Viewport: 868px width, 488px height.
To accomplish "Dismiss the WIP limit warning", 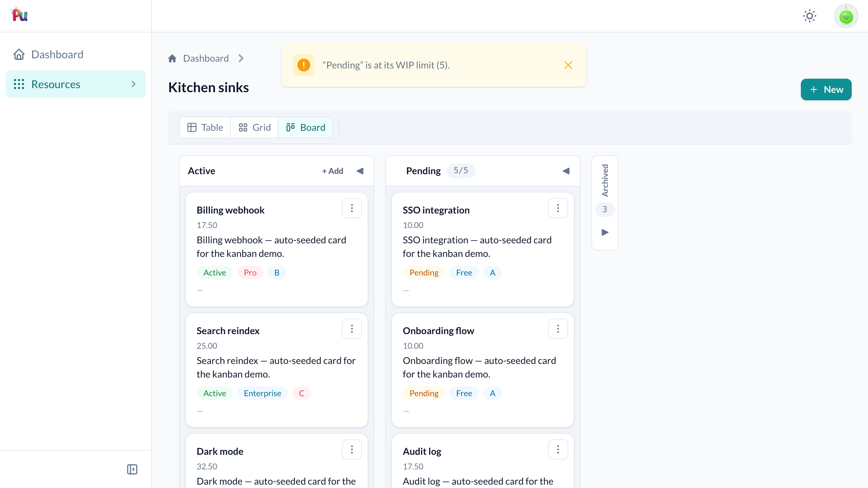I will 568,65.
